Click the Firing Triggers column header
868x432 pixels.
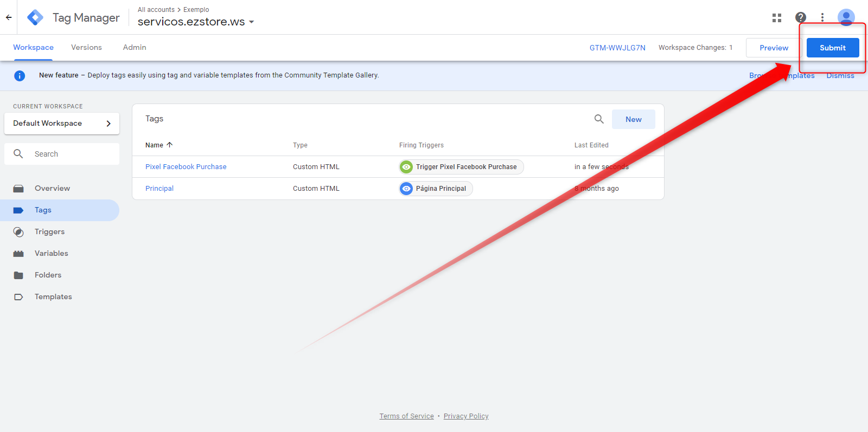pos(422,145)
